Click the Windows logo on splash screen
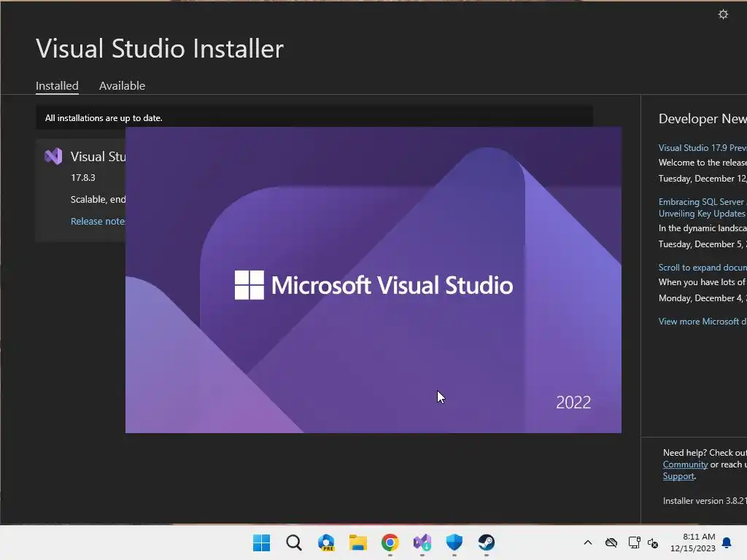Viewport: 747px width, 560px height. [x=249, y=285]
